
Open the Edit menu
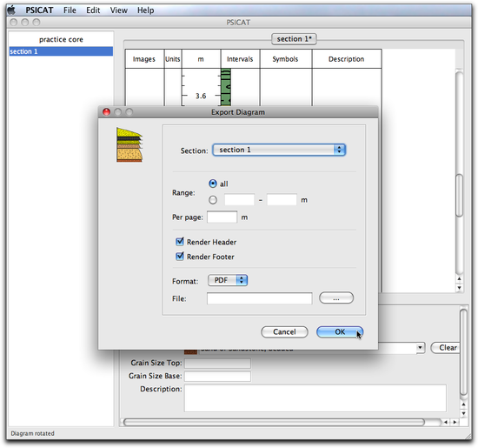(93, 10)
